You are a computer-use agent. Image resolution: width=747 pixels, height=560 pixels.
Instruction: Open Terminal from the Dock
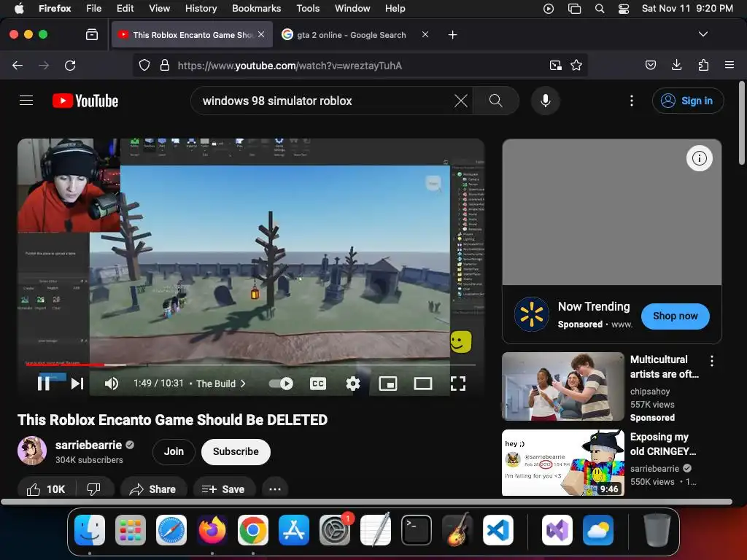tap(416, 530)
